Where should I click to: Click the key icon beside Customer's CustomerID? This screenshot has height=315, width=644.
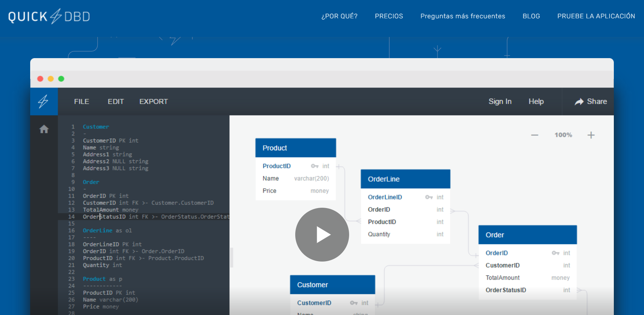354,303
